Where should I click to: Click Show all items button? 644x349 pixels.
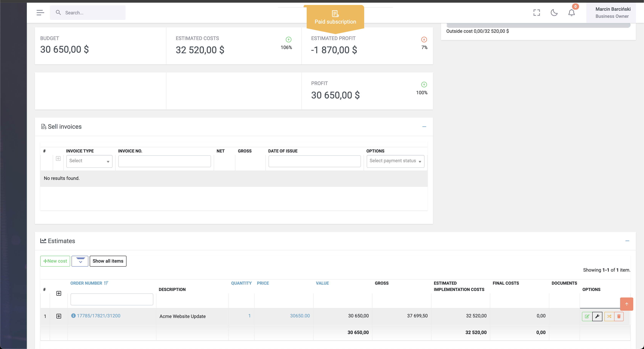pyautogui.click(x=108, y=261)
